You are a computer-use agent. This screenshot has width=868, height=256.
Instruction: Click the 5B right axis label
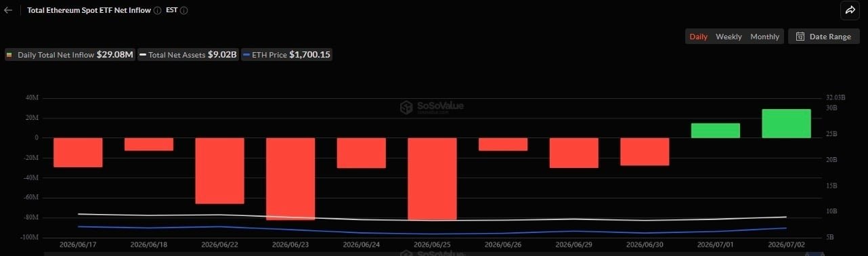point(831,238)
